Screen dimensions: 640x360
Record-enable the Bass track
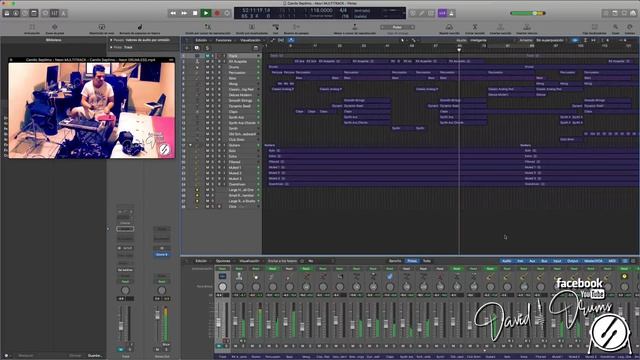click(218, 78)
